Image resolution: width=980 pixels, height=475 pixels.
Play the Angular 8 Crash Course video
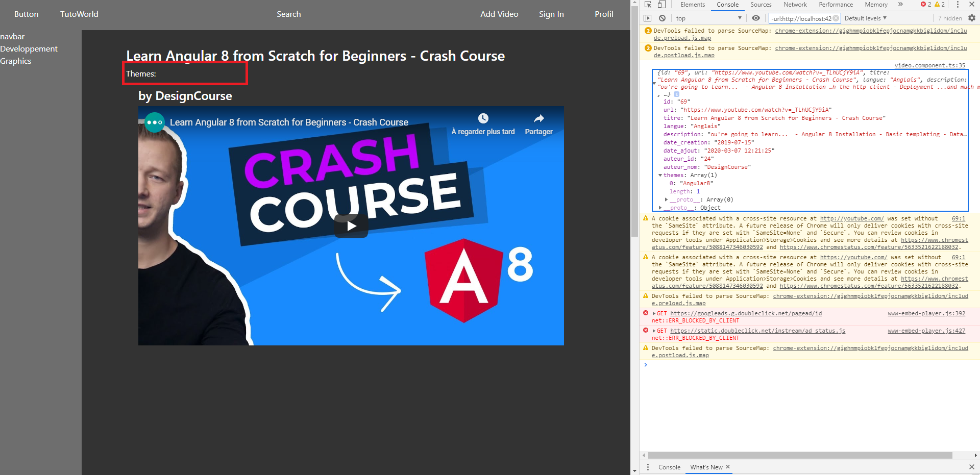pyautogui.click(x=351, y=226)
